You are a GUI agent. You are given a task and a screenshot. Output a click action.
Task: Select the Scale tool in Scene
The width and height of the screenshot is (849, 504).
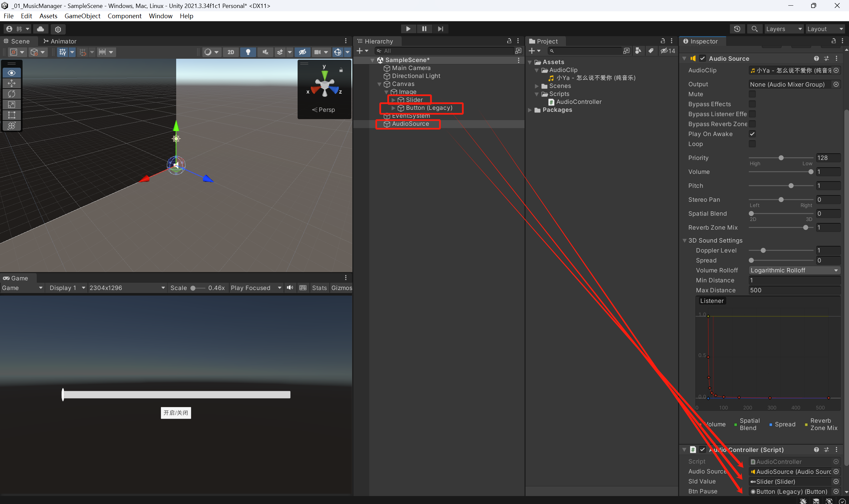(x=12, y=104)
